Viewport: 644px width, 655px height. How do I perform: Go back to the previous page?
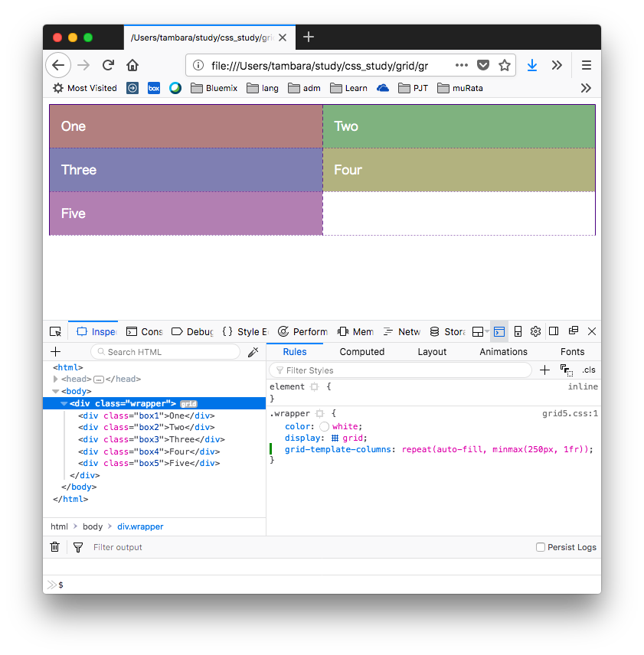(58, 65)
